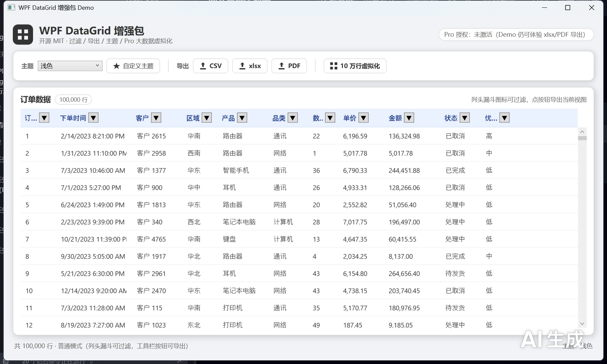
Task: Select cell 2/14/2023 8:21:00 PM
Action: pos(93,136)
